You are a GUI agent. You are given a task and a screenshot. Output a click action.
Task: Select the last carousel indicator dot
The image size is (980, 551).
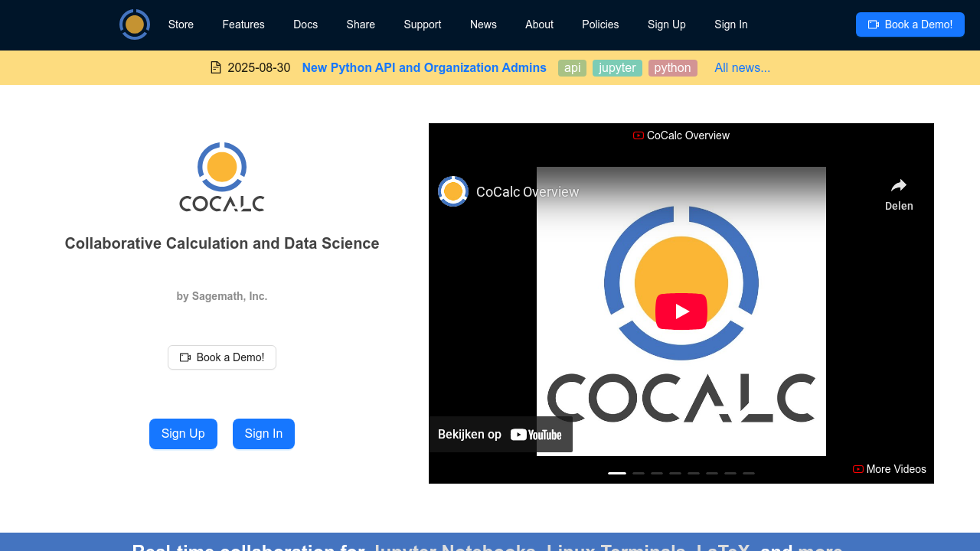pyautogui.click(x=748, y=473)
